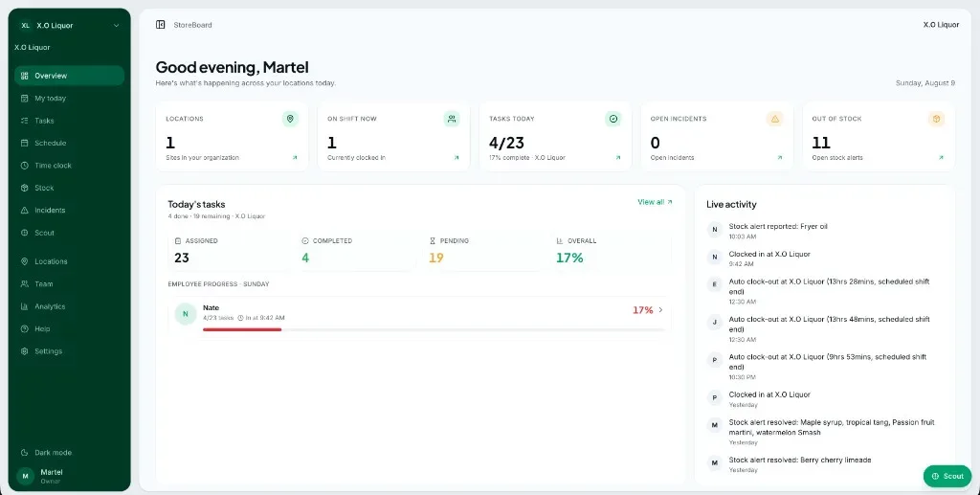Open the X.O Liquor organization dropdown
This screenshot has height=495, width=980.
tap(69, 26)
